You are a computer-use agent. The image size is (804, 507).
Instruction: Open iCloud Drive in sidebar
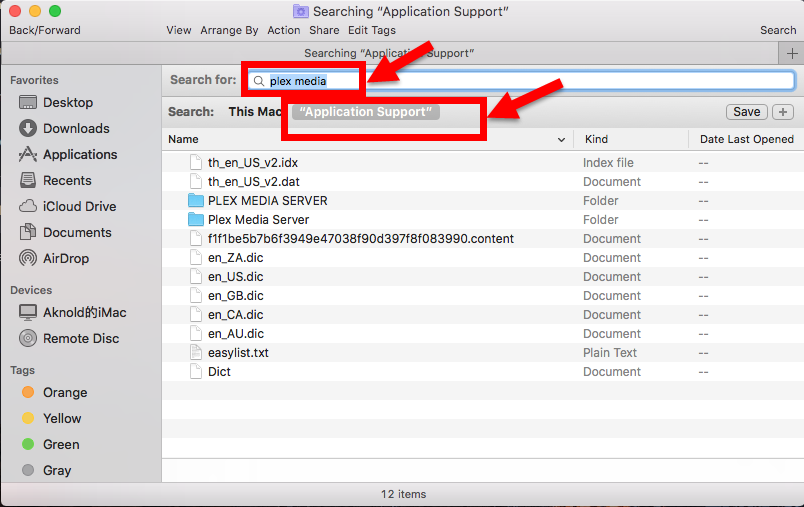[x=28, y=207]
